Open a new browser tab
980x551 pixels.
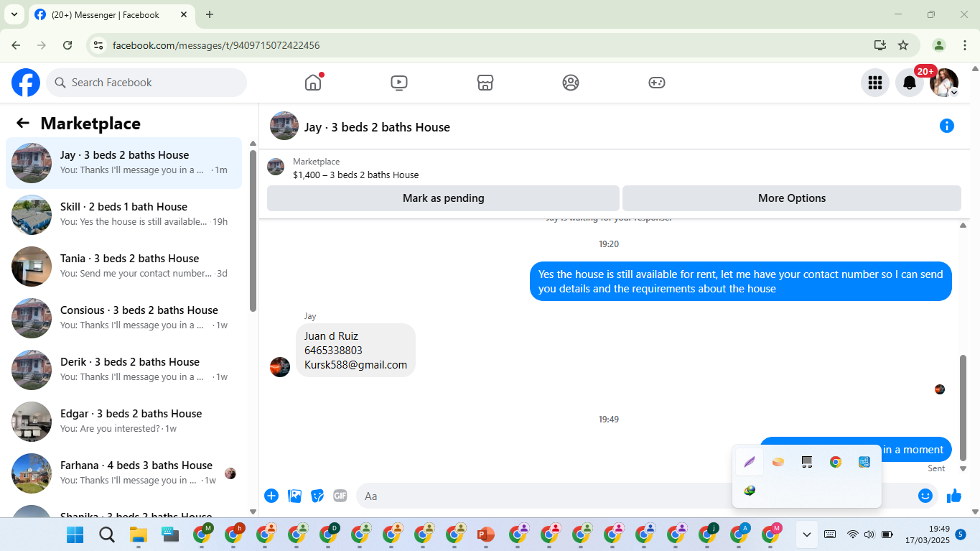[210, 14]
